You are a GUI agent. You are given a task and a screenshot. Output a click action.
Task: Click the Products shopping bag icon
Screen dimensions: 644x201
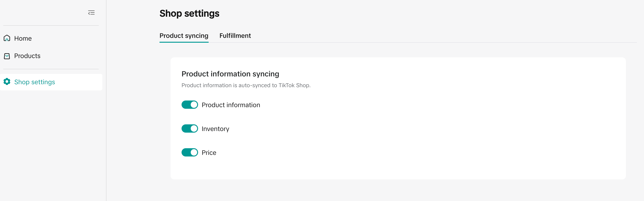coord(7,56)
